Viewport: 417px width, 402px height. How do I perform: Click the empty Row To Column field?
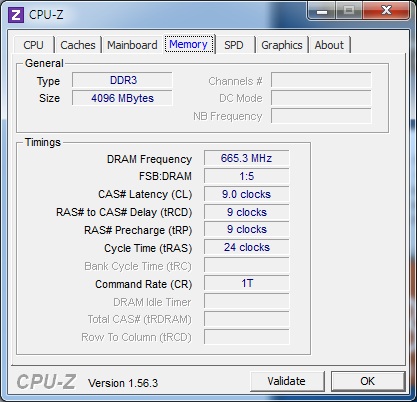click(x=247, y=337)
